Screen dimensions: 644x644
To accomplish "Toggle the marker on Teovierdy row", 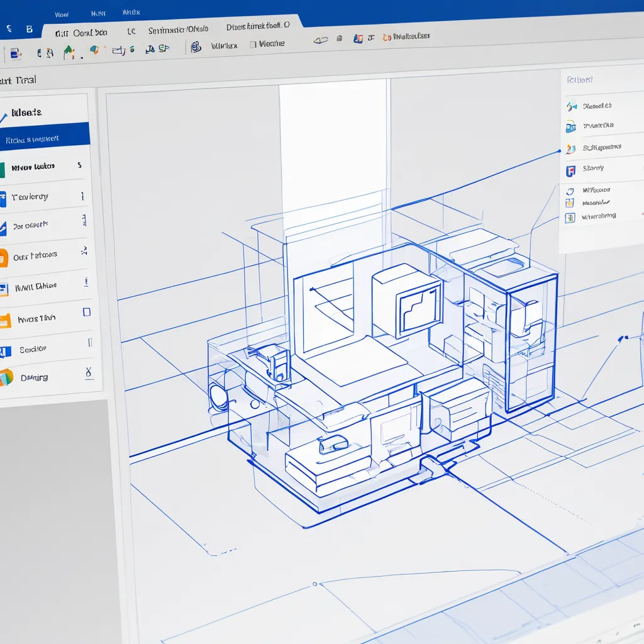I will pos(82,196).
